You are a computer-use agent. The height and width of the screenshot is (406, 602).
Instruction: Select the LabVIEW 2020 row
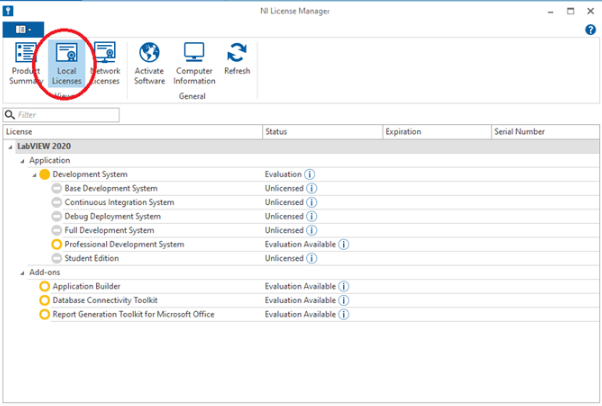click(307, 146)
